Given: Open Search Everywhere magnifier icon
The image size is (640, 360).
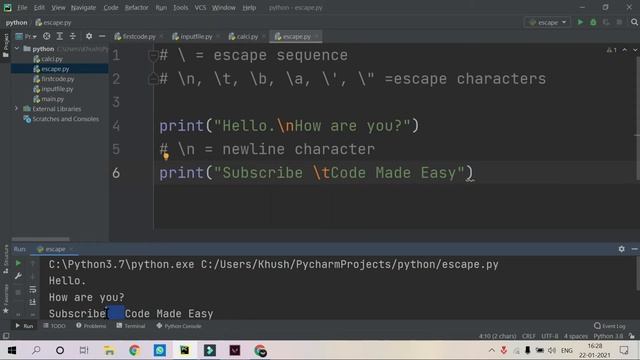Looking at the screenshot, I should [x=634, y=22].
